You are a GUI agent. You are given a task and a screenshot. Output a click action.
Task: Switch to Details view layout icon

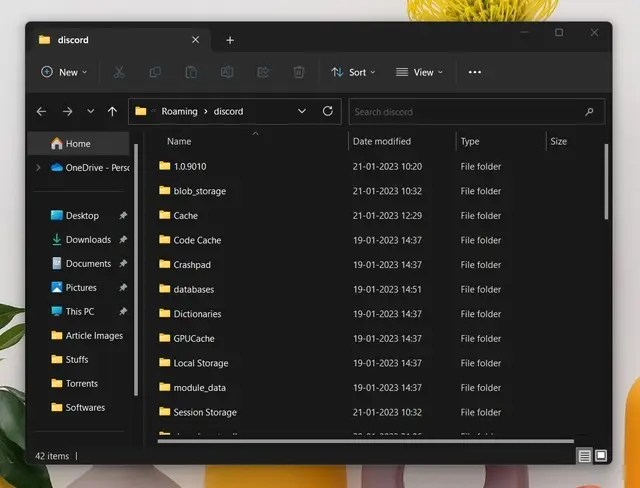[x=584, y=455]
